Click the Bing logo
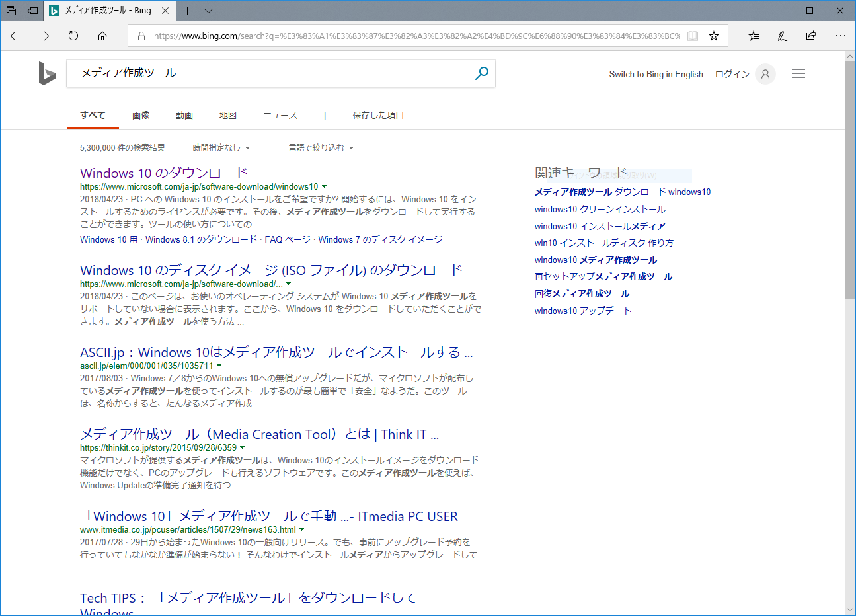The image size is (856, 616). click(46, 73)
